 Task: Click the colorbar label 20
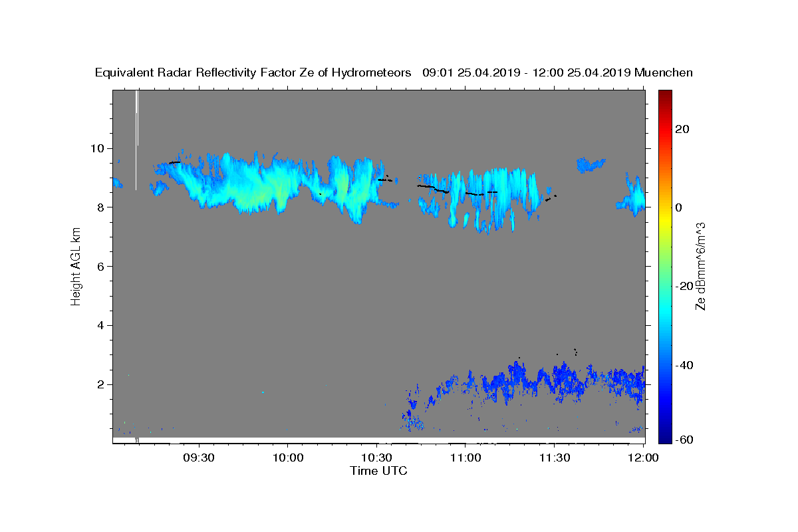click(682, 128)
